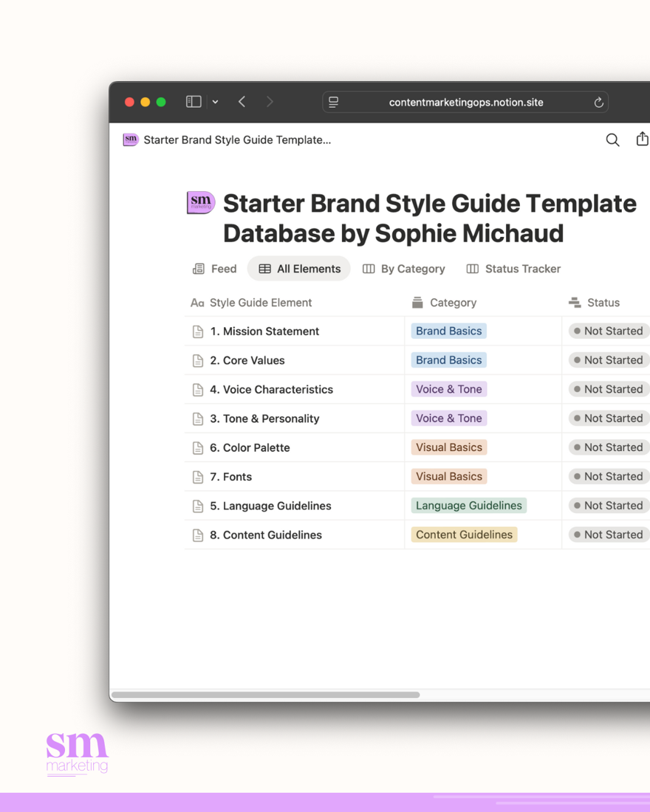Click the website settings icon in address bar
Viewport: 650px width, 812px height.
tap(334, 103)
